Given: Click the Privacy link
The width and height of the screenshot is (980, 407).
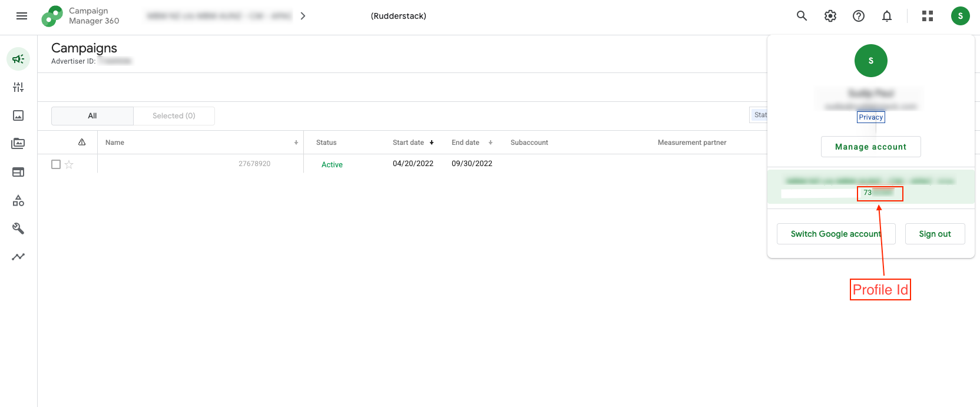Looking at the screenshot, I should pos(870,117).
